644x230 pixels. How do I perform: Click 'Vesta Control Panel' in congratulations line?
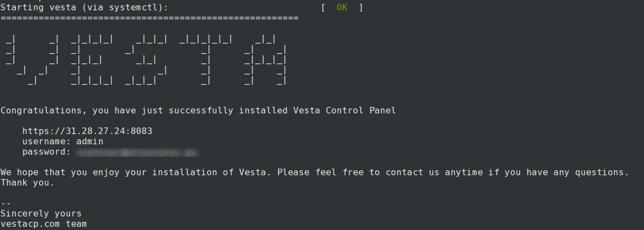(344, 111)
